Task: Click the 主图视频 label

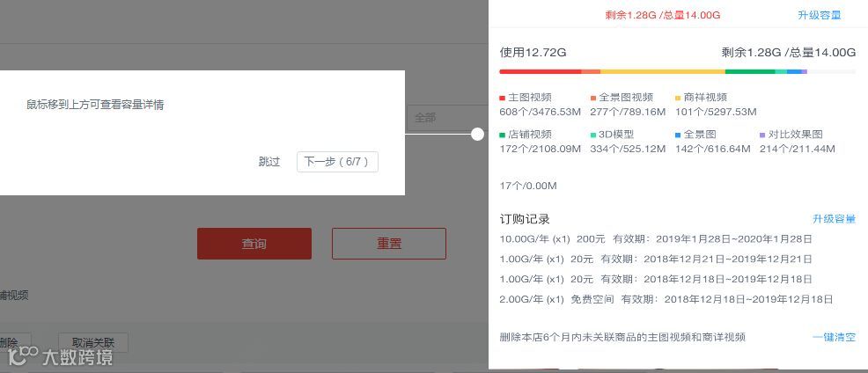Action: 530,98
